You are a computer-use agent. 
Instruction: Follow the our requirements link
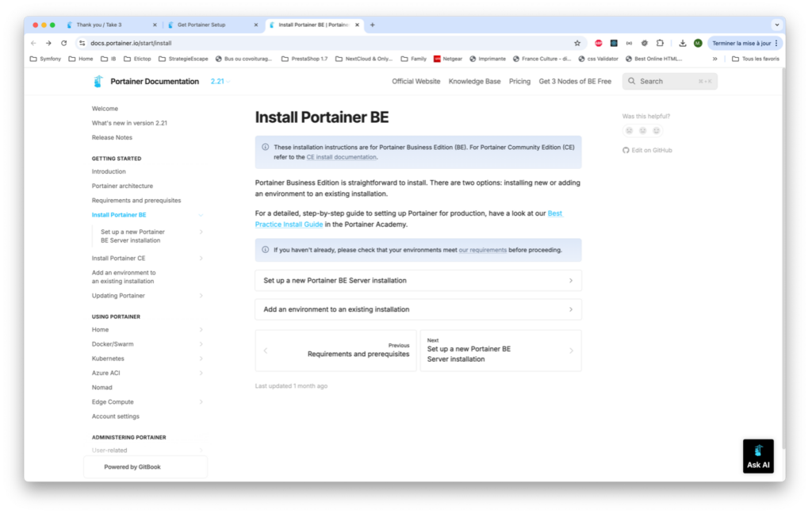(x=483, y=250)
